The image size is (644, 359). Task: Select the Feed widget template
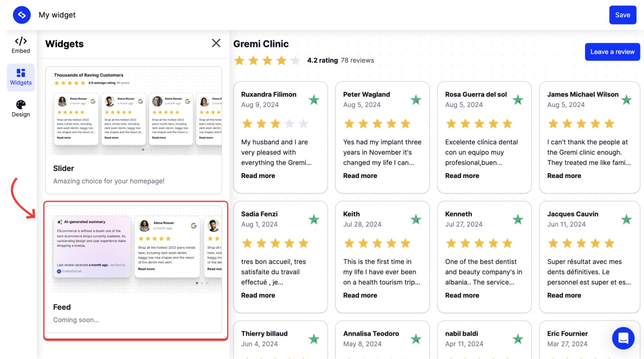(134, 269)
